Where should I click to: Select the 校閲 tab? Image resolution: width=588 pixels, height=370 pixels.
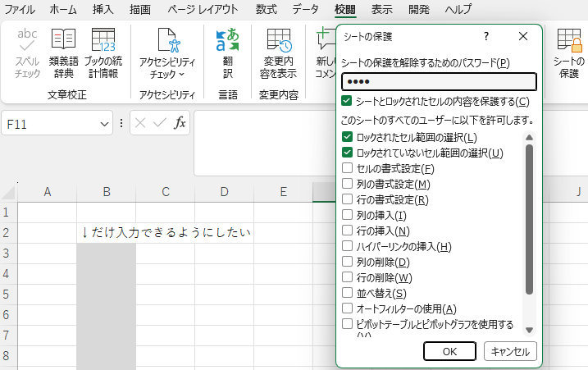(x=345, y=9)
